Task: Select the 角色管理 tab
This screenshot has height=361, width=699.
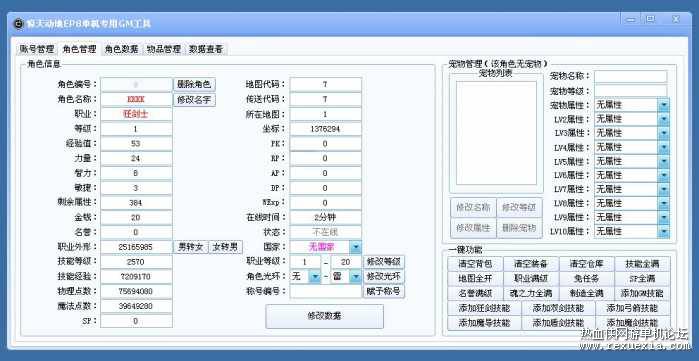Action: click(79, 49)
